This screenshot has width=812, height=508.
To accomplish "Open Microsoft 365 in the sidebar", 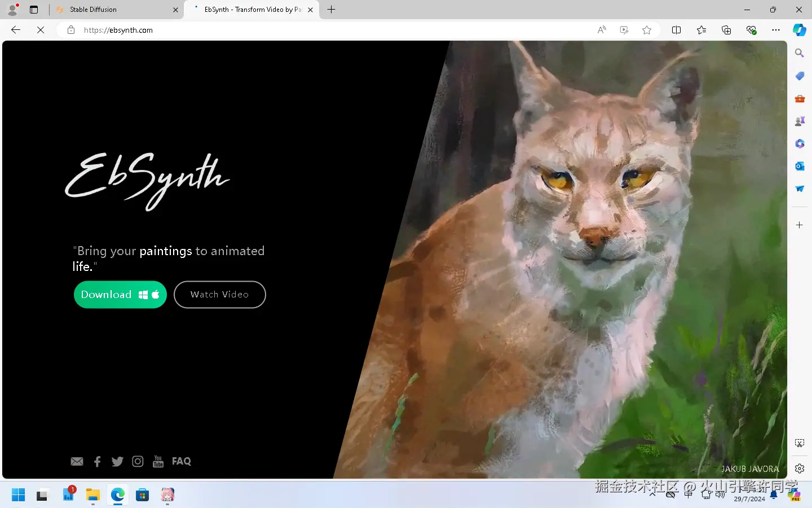I will click(x=800, y=143).
